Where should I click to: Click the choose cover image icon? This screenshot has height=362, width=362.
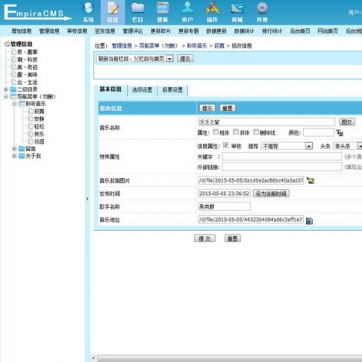[x=310, y=181]
